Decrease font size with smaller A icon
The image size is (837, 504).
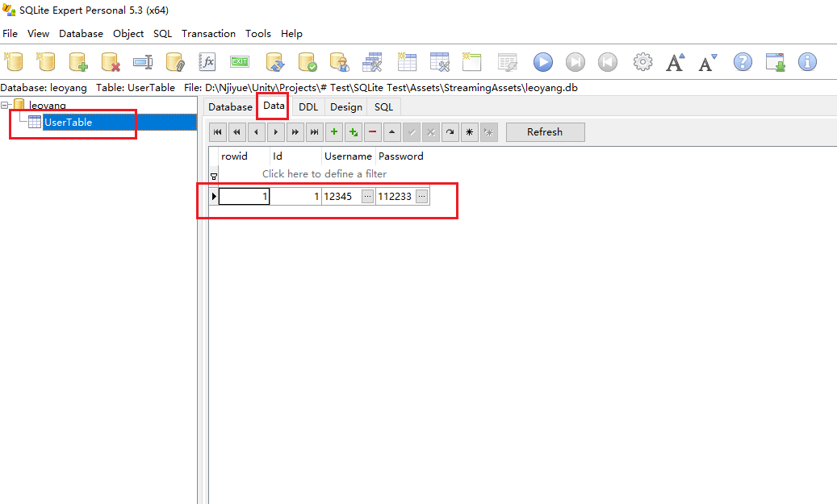point(708,62)
